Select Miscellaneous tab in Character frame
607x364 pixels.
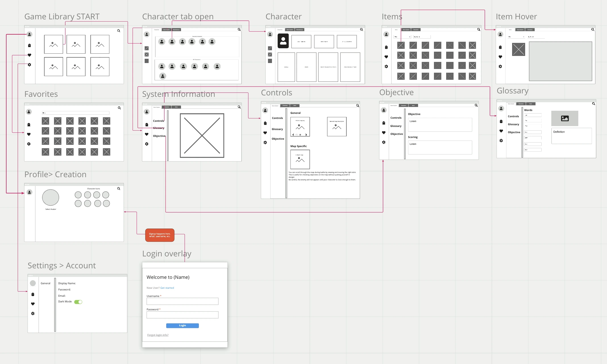300,30
